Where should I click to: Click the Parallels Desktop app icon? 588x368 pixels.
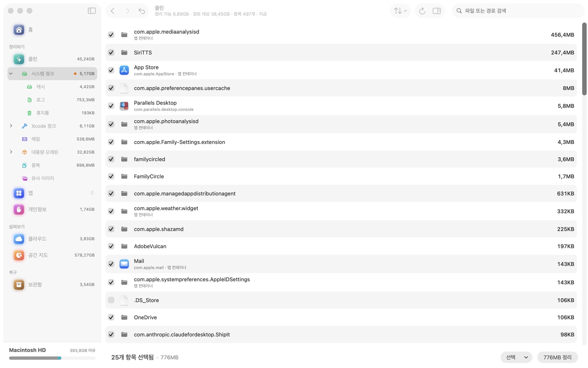[x=124, y=106]
